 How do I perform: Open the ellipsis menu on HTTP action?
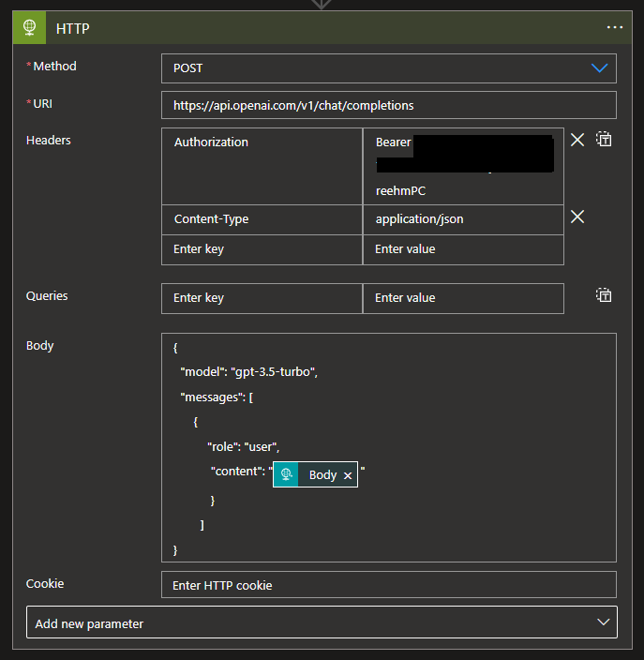pyautogui.click(x=615, y=28)
